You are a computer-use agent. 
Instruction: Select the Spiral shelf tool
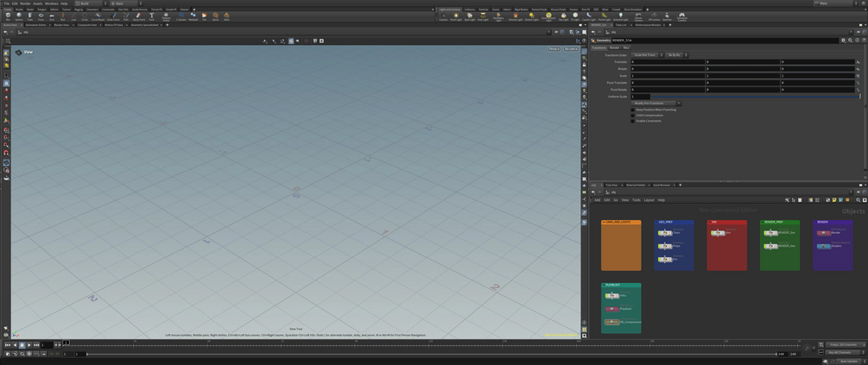215,16
